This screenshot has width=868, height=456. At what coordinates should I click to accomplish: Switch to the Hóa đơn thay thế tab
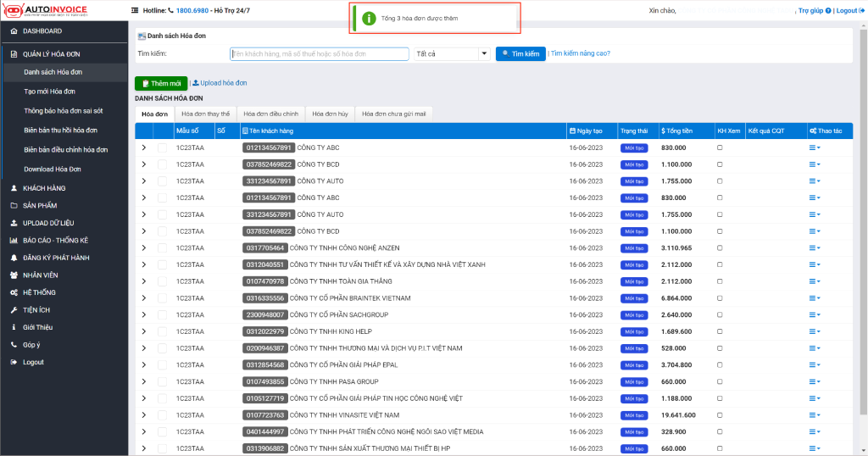pyautogui.click(x=205, y=114)
